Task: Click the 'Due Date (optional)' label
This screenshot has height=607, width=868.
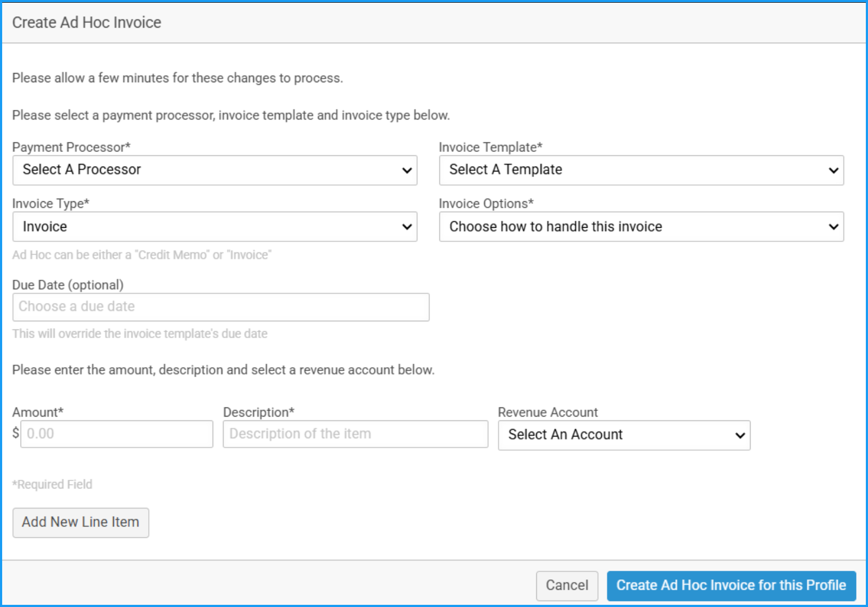Action: 68,285
